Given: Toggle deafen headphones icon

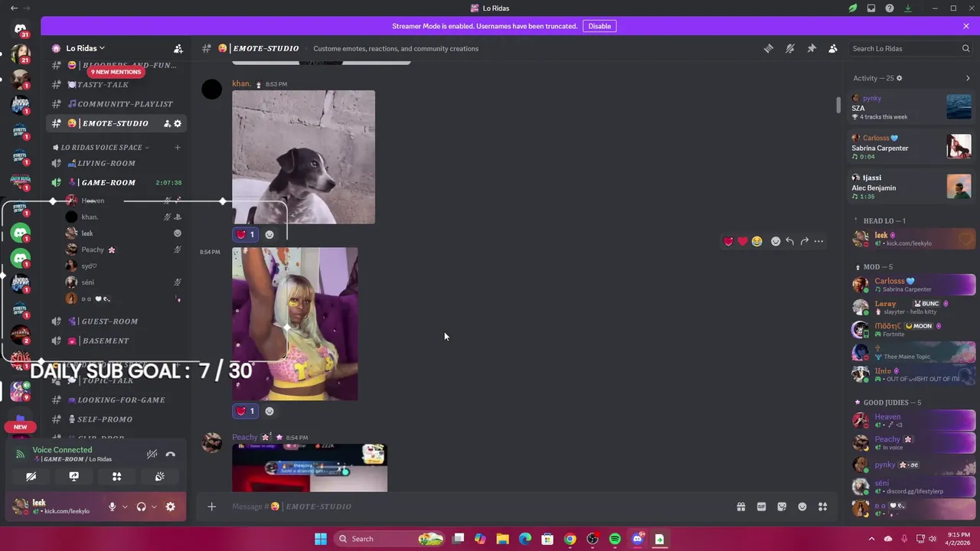Looking at the screenshot, I should (x=141, y=507).
